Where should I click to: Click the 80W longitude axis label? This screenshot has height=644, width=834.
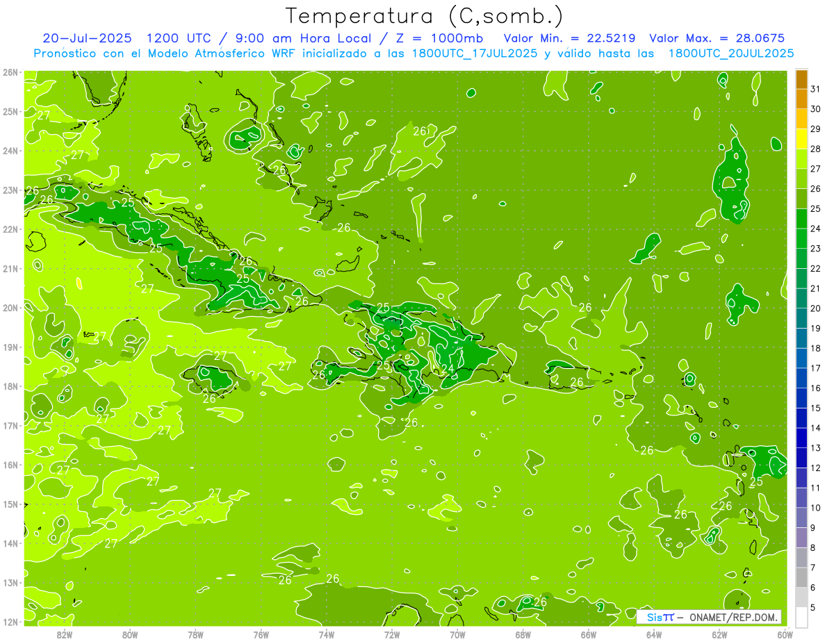pyautogui.click(x=130, y=634)
